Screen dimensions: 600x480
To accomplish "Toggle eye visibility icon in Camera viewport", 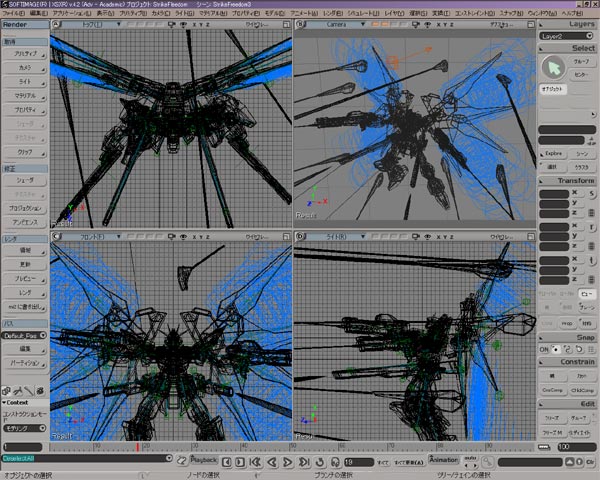I will 428,24.
